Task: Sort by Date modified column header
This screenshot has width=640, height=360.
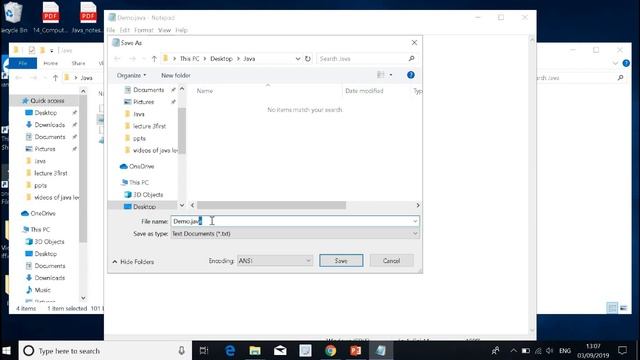Action: [364, 91]
